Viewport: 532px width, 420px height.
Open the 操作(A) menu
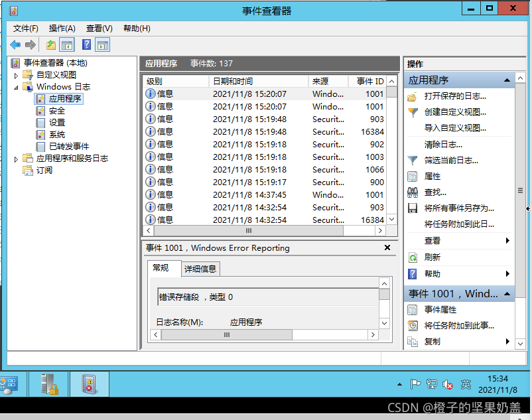coord(62,29)
